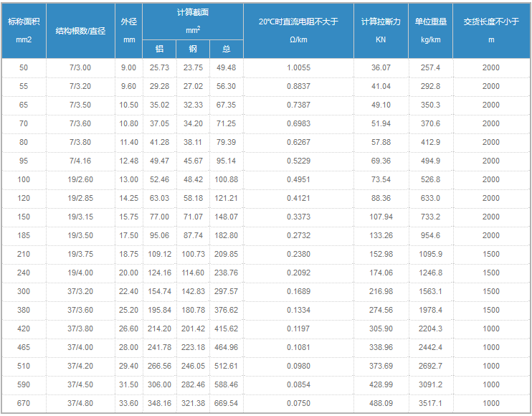Select the 计算截面 mm² header
The height and width of the screenshot is (416, 532).
pyautogui.click(x=193, y=22)
